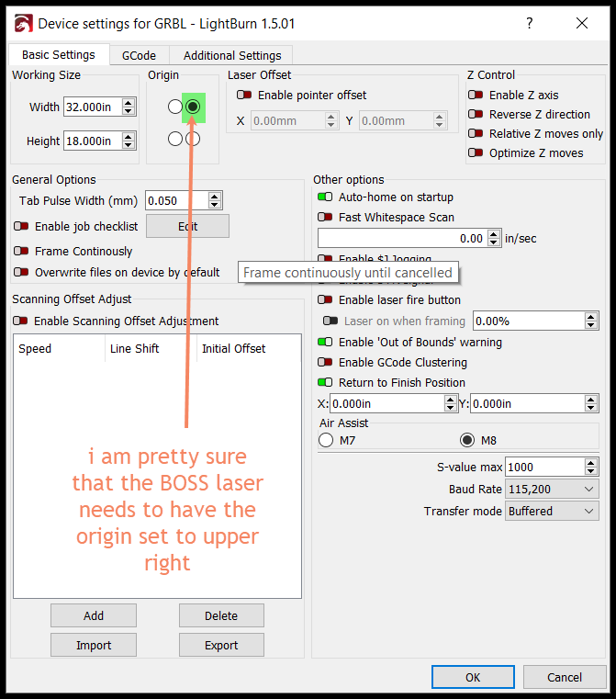
Task: Click the Width input field
Action: [93, 107]
